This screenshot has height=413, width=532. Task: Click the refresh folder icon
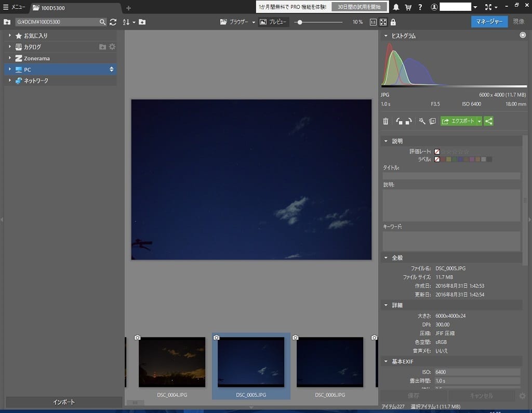[x=113, y=22]
